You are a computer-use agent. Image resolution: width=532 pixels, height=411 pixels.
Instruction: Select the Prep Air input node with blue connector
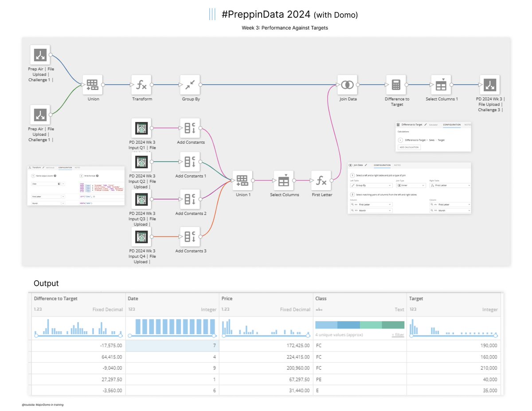click(40, 55)
